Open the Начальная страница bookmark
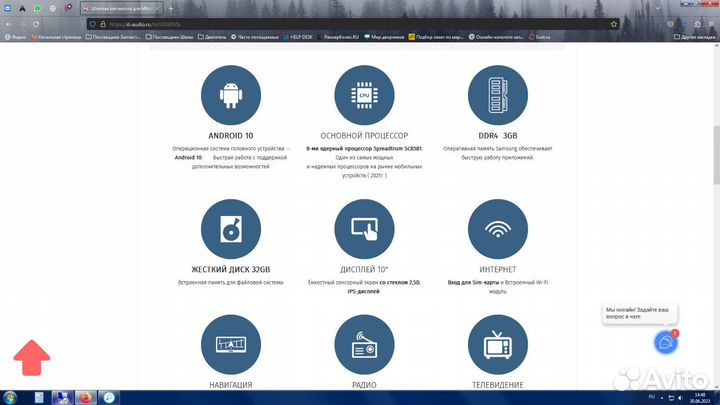 click(x=59, y=37)
